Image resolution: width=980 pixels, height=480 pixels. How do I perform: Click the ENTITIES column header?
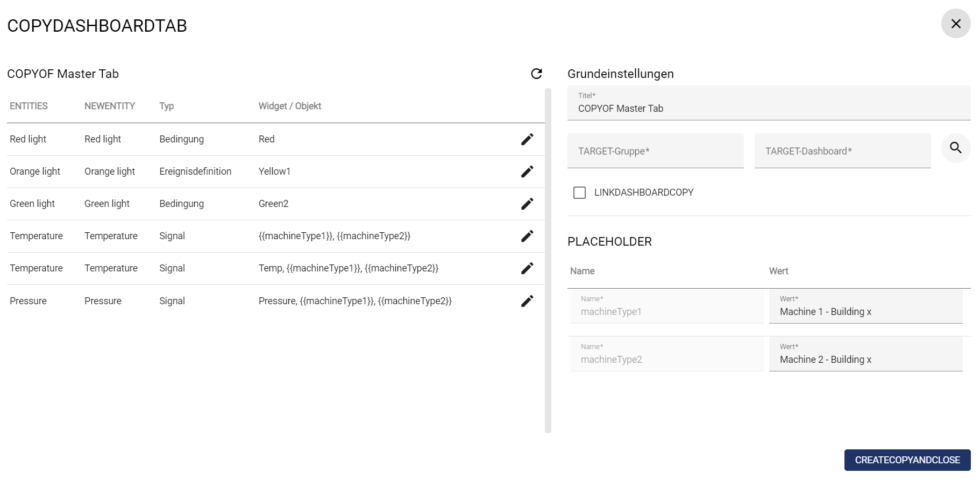29,106
